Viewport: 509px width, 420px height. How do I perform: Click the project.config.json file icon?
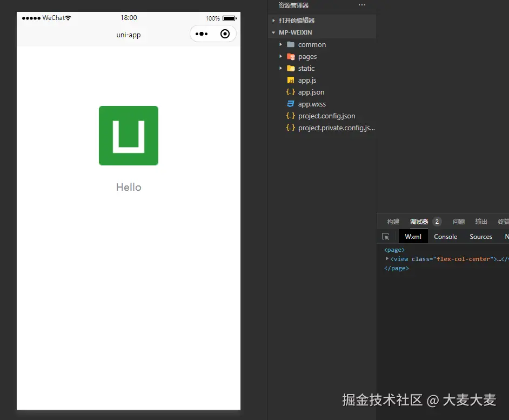[291, 116]
